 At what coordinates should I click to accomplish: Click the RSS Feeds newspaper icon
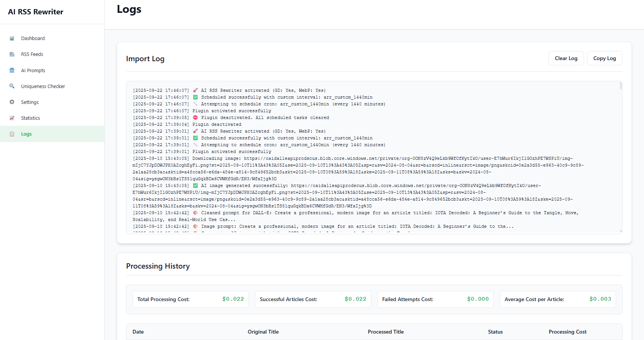pos(12,54)
